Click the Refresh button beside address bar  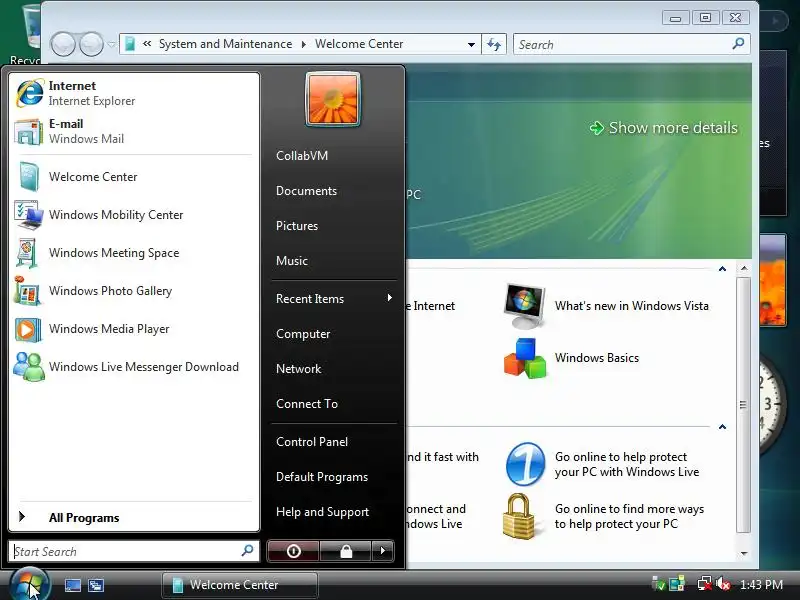[x=494, y=44]
